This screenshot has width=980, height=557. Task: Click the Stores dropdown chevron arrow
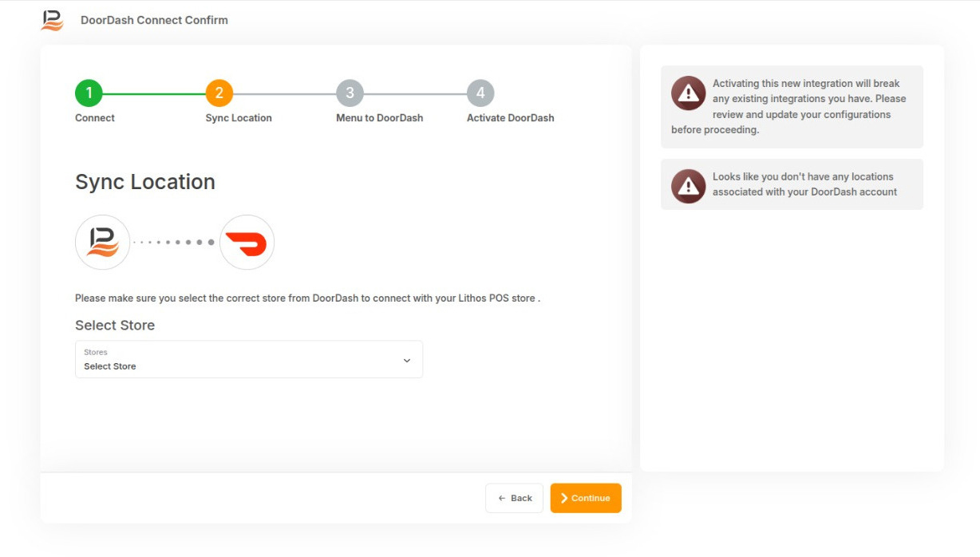tap(407, 361)
